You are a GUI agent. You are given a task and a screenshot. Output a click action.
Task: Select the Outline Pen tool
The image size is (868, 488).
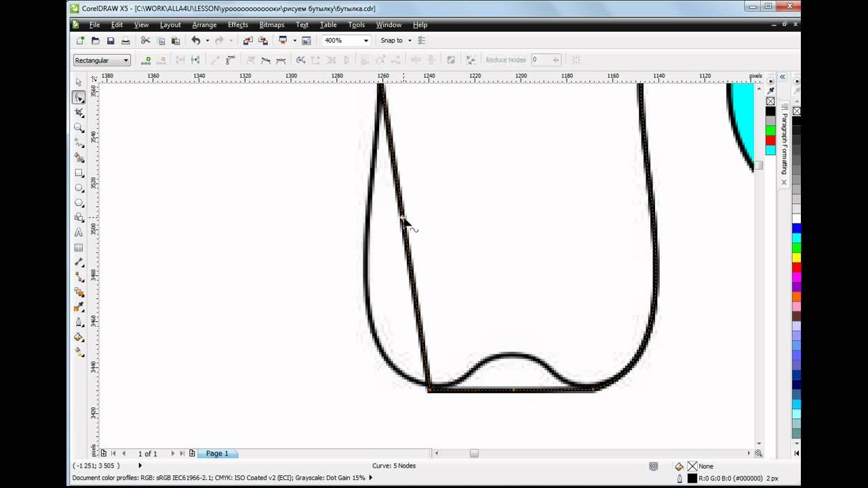79,322
